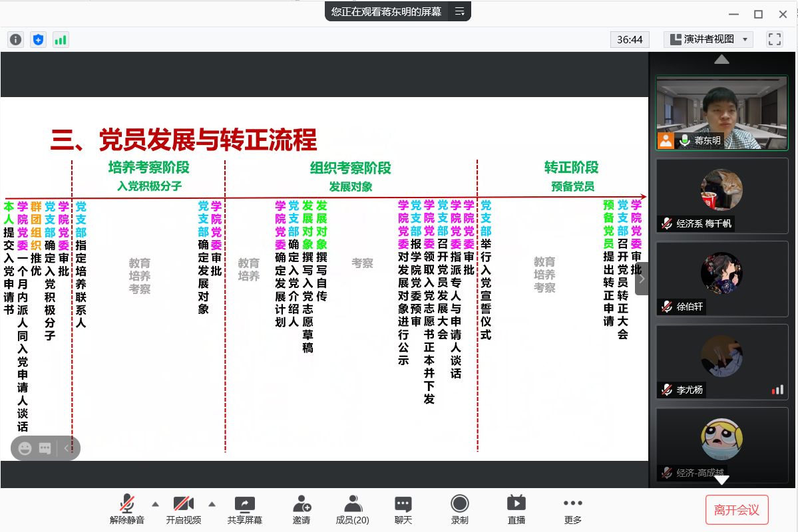
Task: Check the green network signal icon
Action: tap(61, 40)
